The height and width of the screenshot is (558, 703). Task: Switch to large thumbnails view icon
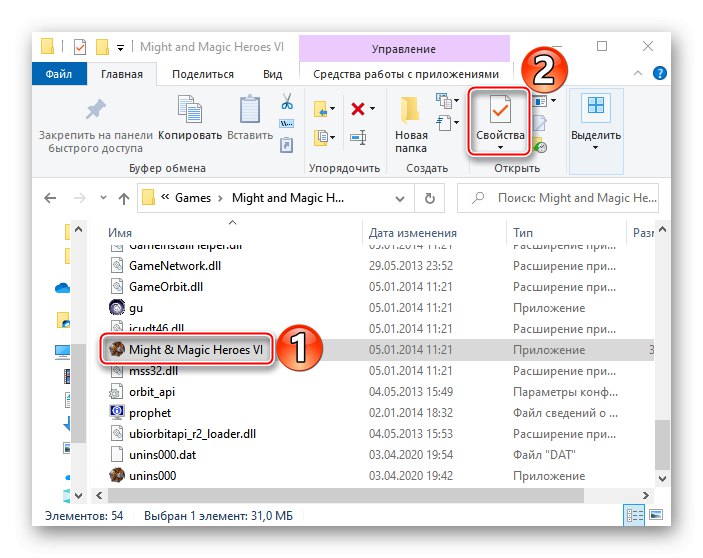pyautogui.click(x=656, y=515)
